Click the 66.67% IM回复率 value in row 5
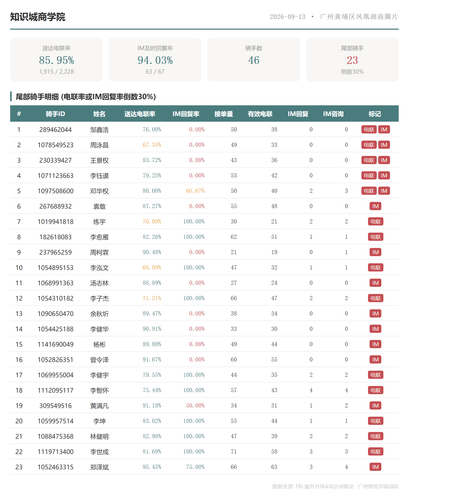The width and height of the screenshot is (460, 500). coord(195,191)
